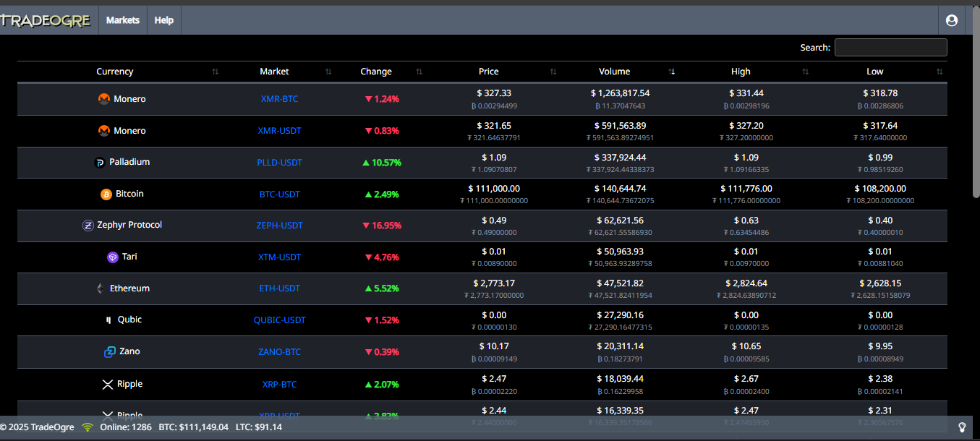The width and height of the screenshot is (980, 441).
Task: Click the TradeOgre logo
Action: point(45,20)
